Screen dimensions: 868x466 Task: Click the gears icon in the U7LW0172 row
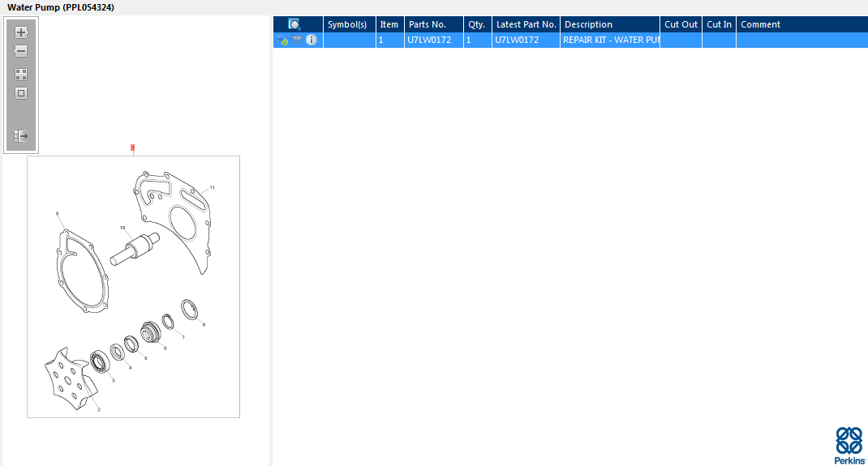coord(283,40)
